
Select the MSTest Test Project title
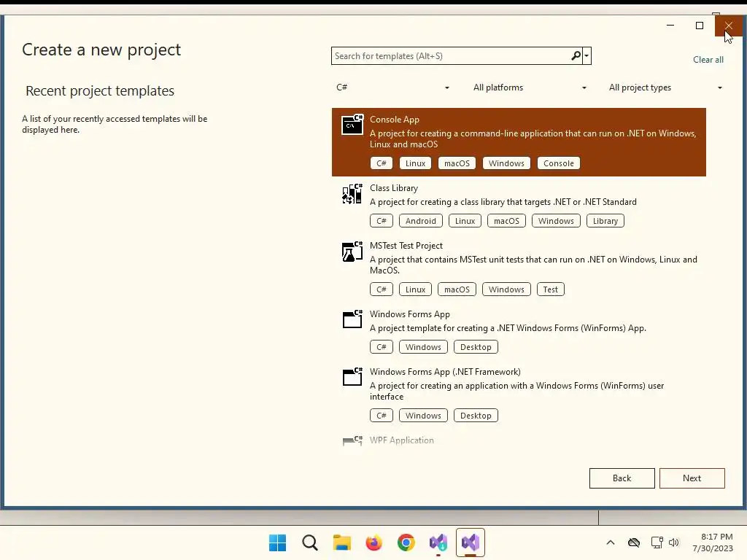click(x=406, y=246)
